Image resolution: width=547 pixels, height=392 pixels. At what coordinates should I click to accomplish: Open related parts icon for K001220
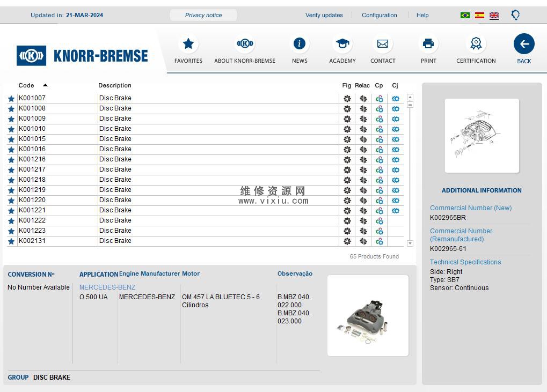click(363, 201)
